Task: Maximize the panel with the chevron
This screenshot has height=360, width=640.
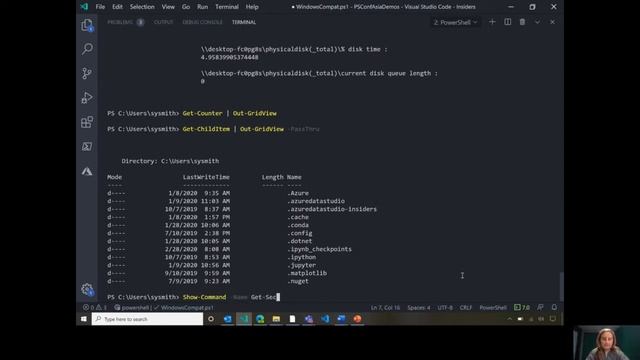Action: pyautogui.click(x=537, y=22)
